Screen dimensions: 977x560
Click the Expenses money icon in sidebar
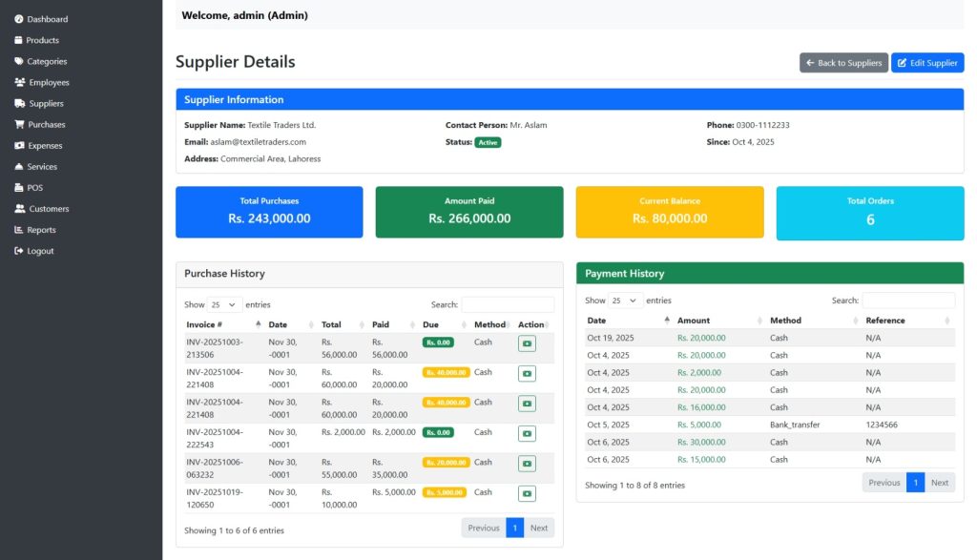(x=19, y=146)
